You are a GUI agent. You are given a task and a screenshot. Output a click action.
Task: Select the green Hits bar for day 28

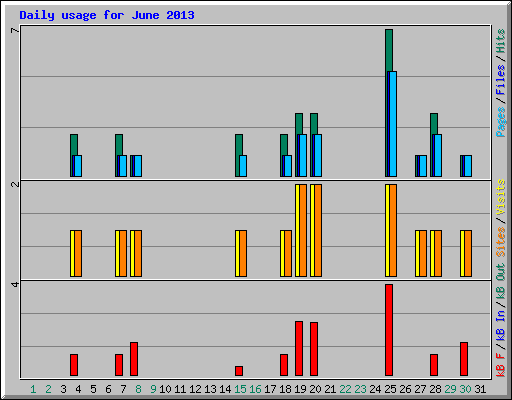pos(434,124)
